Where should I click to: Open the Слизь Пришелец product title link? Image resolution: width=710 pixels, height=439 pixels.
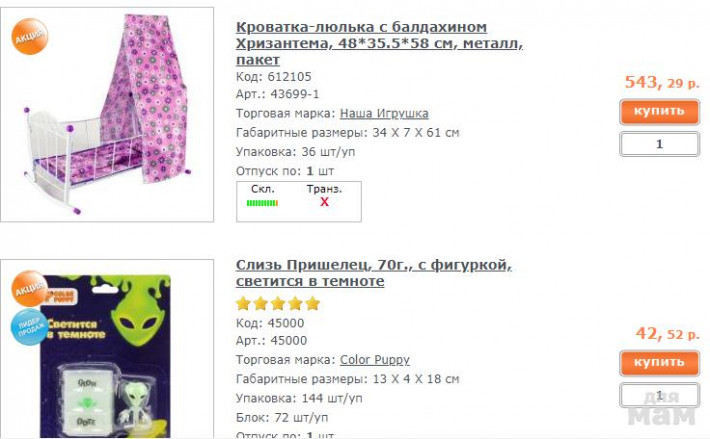374,273
